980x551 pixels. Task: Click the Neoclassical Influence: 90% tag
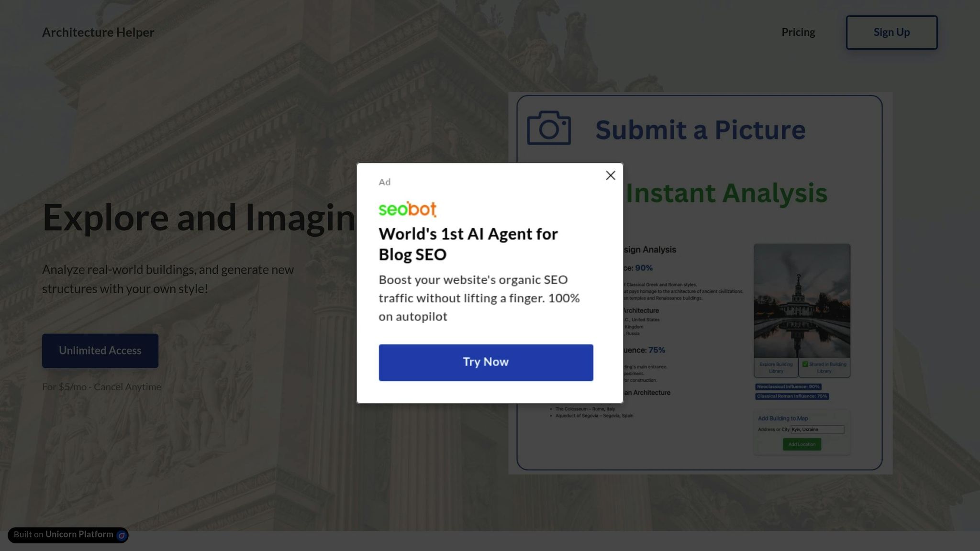(788, 386)
